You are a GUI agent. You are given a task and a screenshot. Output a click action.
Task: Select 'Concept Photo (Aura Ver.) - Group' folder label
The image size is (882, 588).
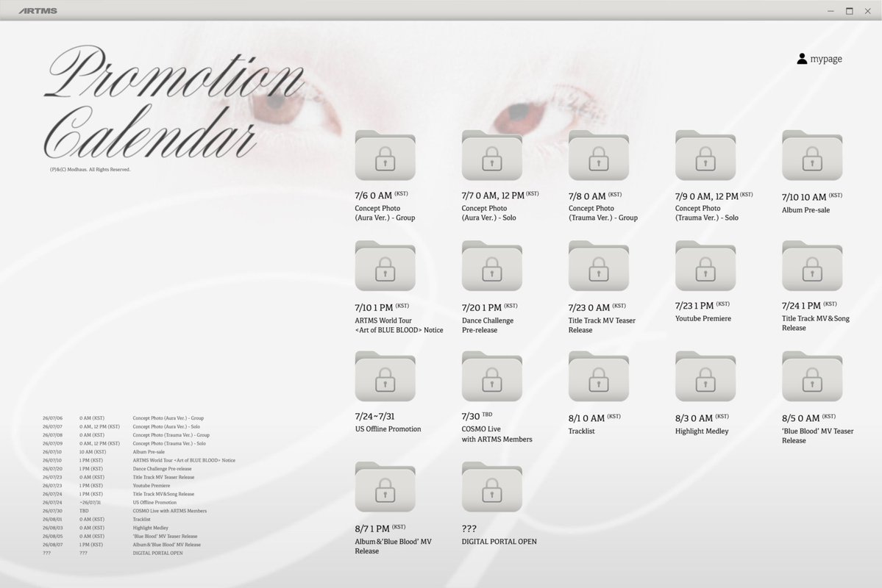click(385, 213)
